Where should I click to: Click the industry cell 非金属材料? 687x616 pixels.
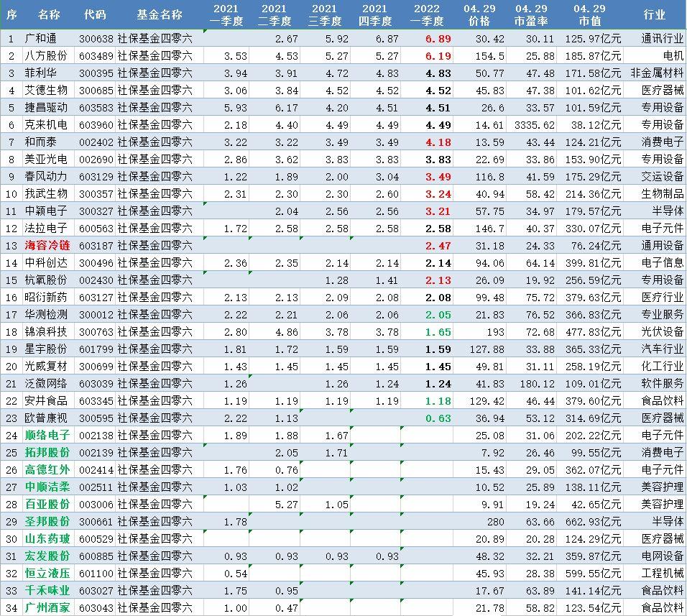tap(658, 73)
